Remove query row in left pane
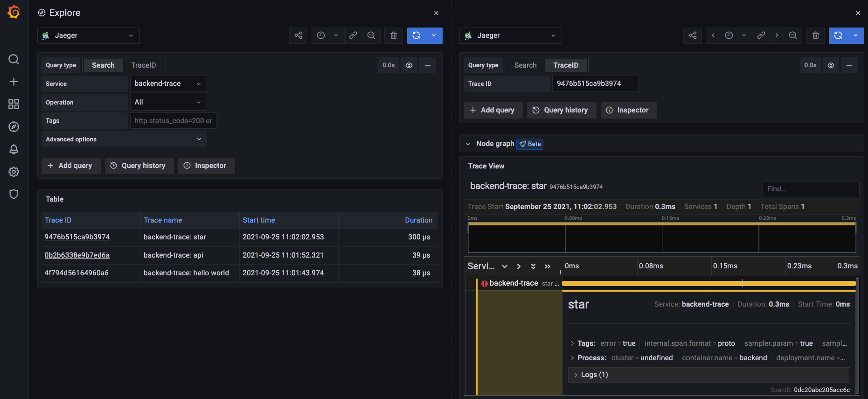This screenshot has height=399, width=868. (x=427, y=65)
